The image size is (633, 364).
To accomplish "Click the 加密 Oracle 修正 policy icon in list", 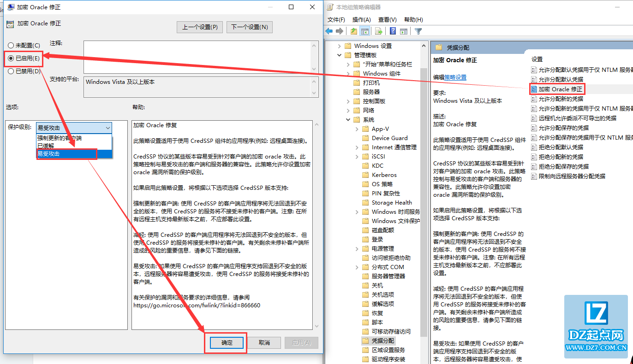I will click(534, 89).
